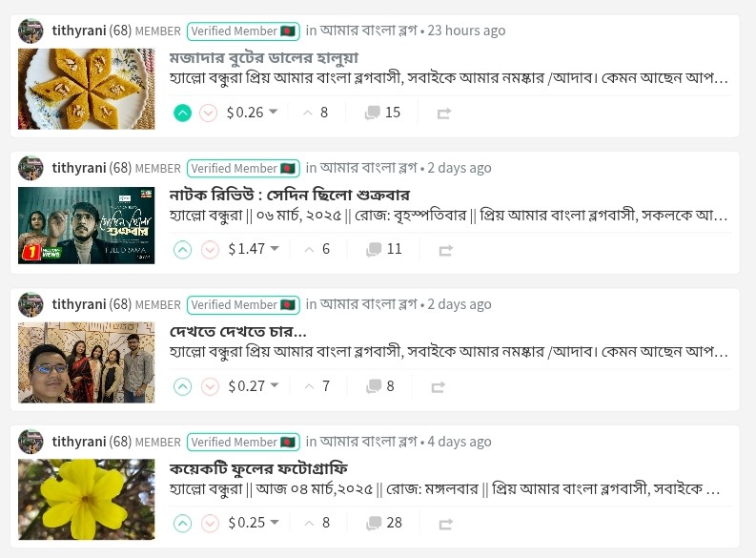Resteem the halwa post with 15 comments
The width and height of the screenshot is (756, 558).
pos(444,114)
